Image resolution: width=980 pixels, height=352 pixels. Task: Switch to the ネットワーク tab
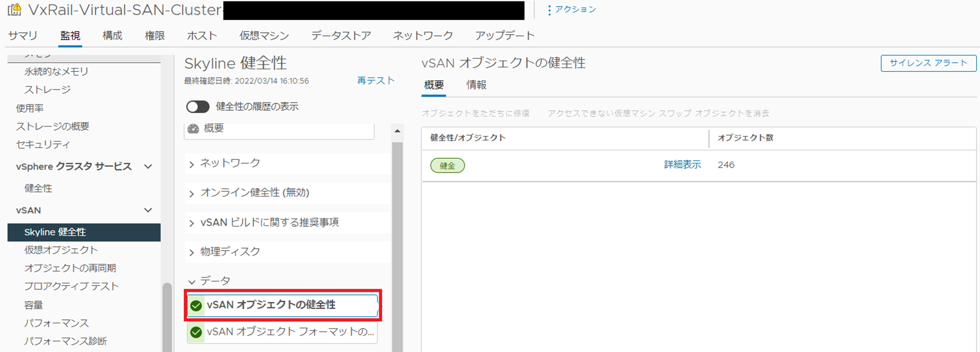coord(423,35)
